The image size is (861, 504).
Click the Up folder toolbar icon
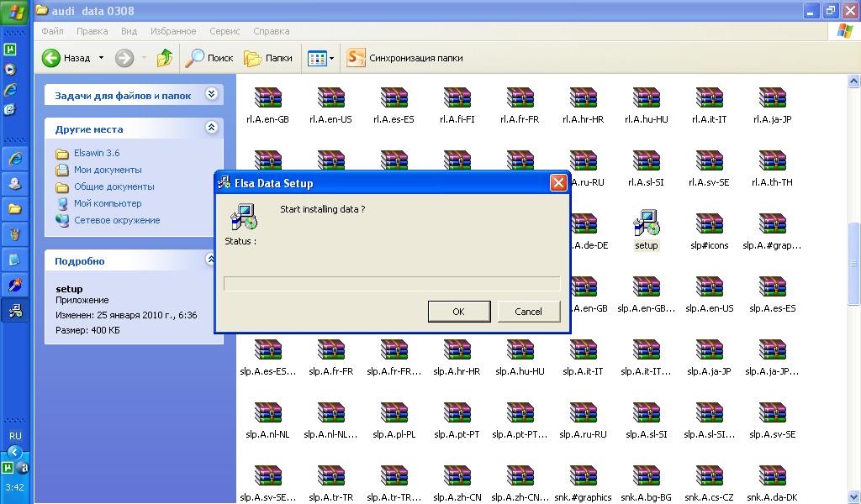point(165,58)
